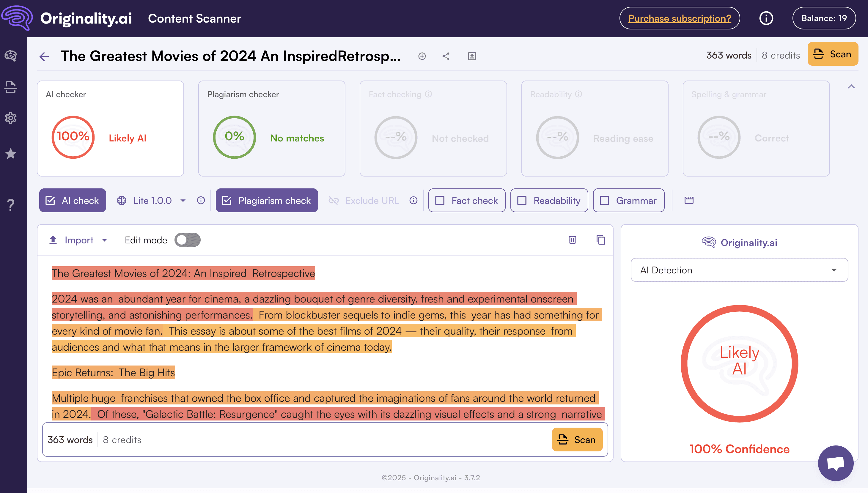Viewport: 868px width, 493px height.
Task: Click the share icon next to title
Action: tap(446, 56)
